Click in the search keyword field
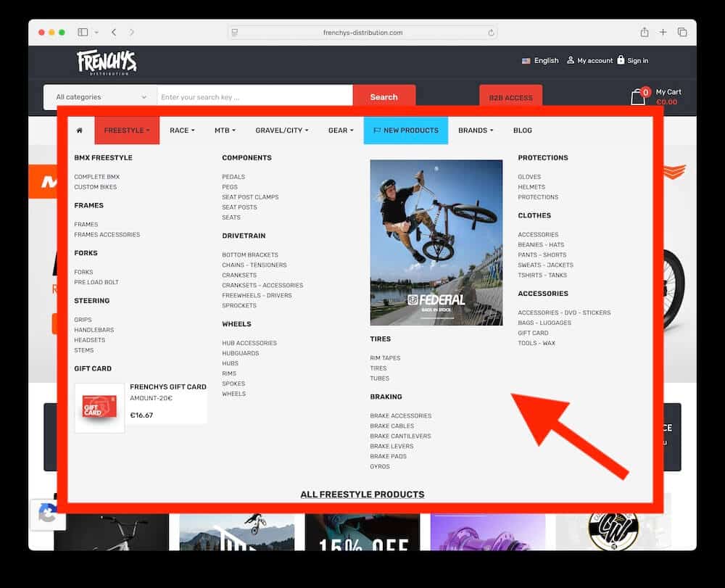Screen dimensions: 725x588 254,97
